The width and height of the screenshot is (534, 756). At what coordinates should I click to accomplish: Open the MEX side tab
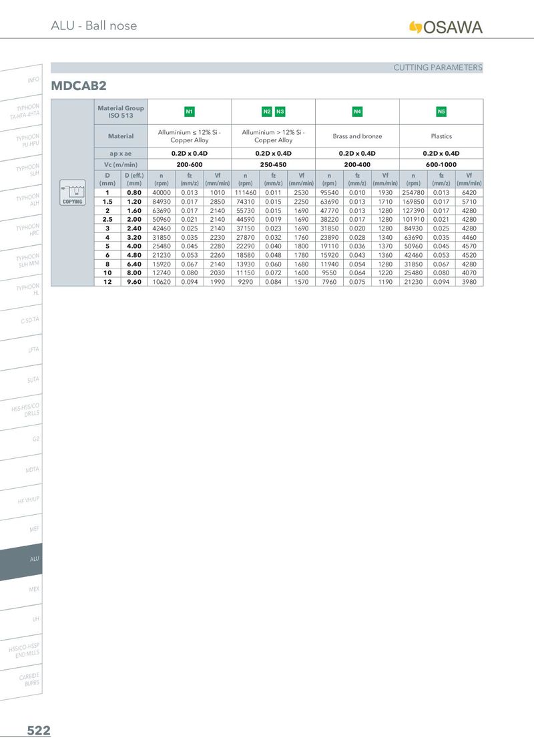coord(34,589)
